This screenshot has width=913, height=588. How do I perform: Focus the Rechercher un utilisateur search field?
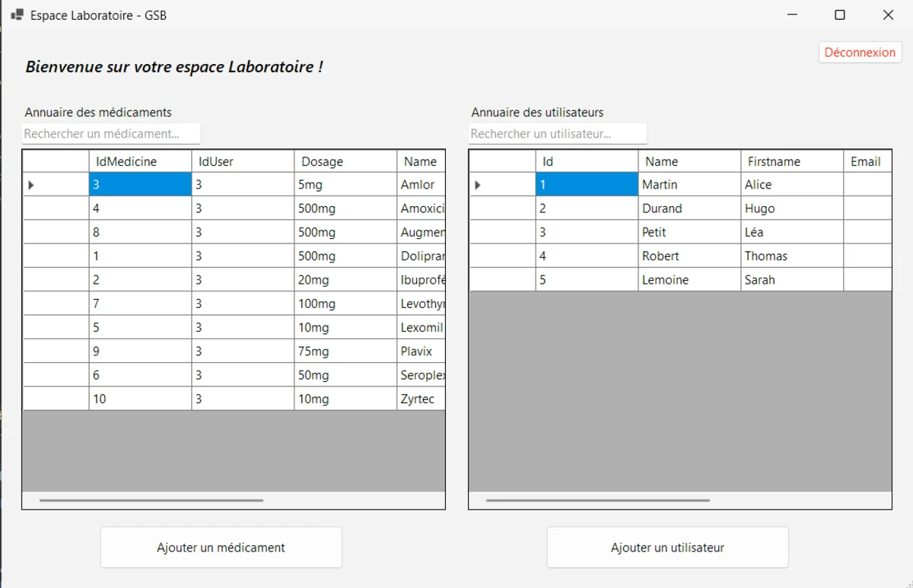point(557,134)
